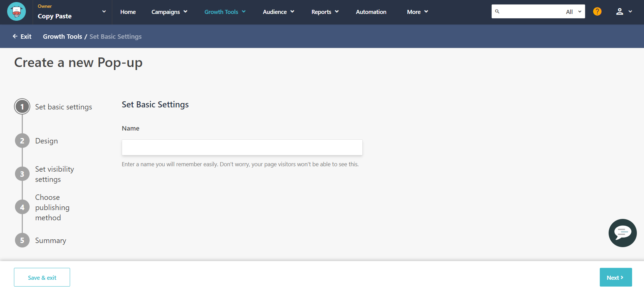Select step 1 circle in wizard

click(x=22, y=107)
